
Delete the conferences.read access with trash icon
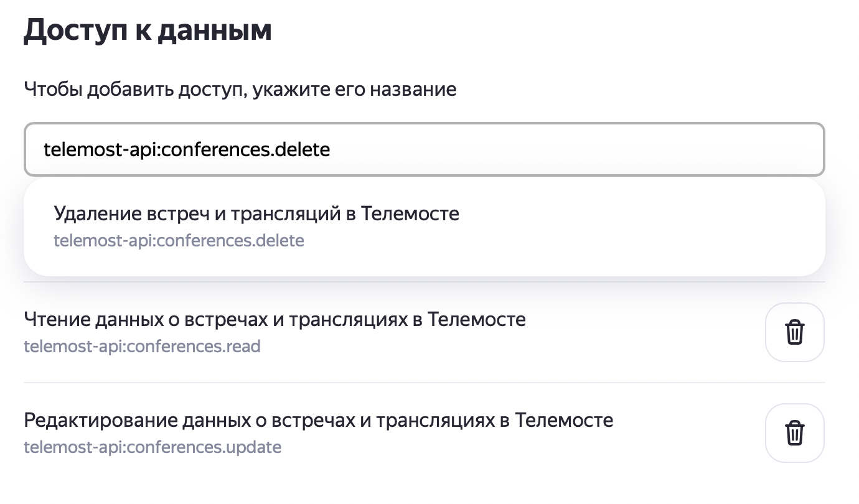point(794,332)
